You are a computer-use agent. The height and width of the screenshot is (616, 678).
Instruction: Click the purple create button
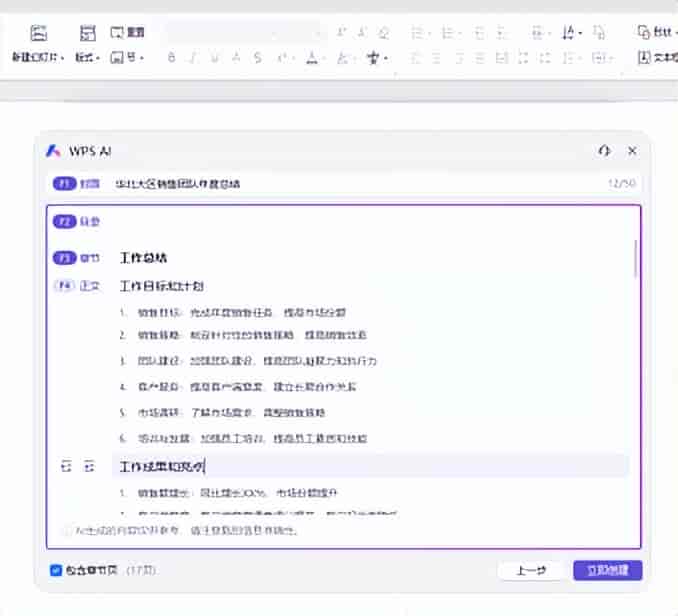(x=608, y=571)
